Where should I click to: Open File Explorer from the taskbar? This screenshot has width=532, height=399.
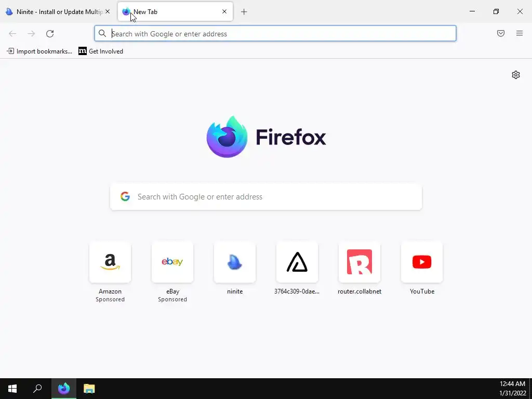click(x=89, y=389)
